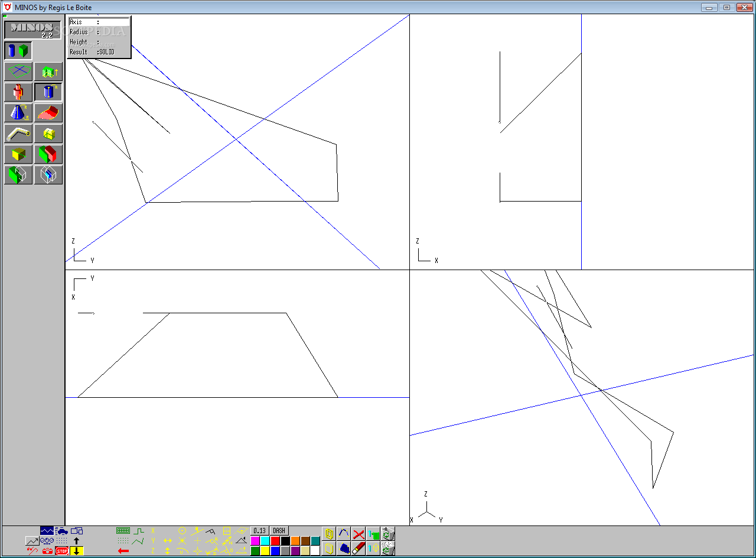Click the Radius field in the parameter box
This screenshot has height=558, width=756.
tap(99, 32)
